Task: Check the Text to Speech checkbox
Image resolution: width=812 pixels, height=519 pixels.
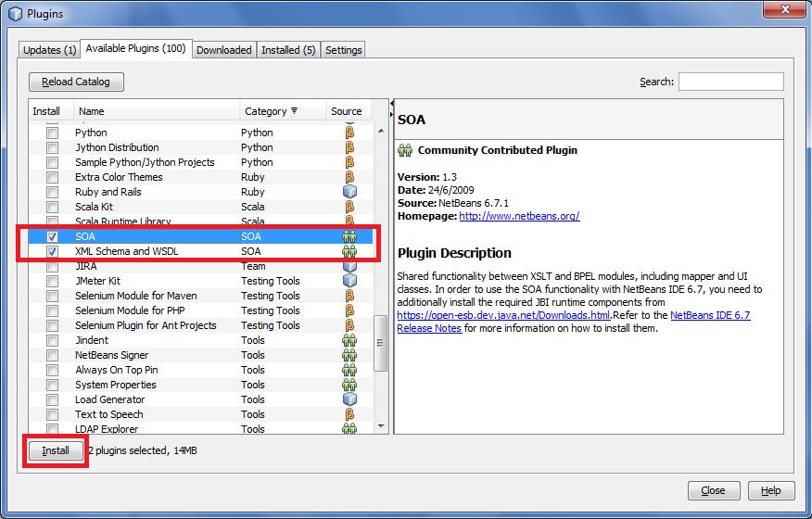Action: click(x=52, y=415)
